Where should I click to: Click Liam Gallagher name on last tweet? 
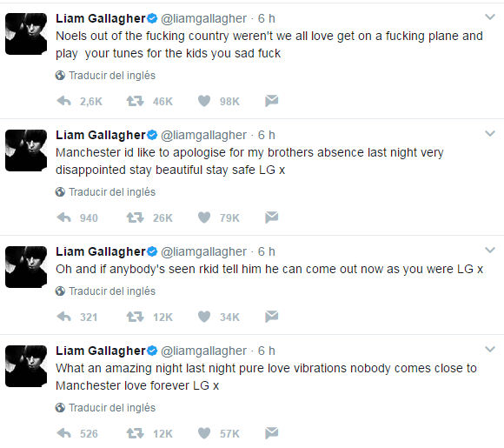pyautogui.click(x=101, y=351)
